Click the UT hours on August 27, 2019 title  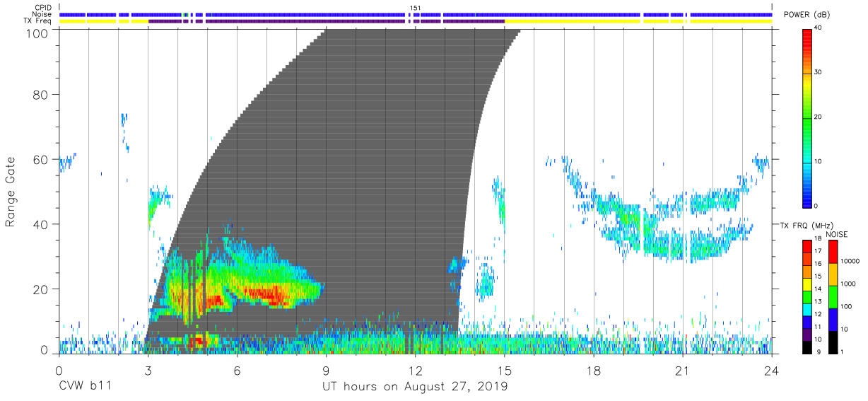tap(415, 387)
